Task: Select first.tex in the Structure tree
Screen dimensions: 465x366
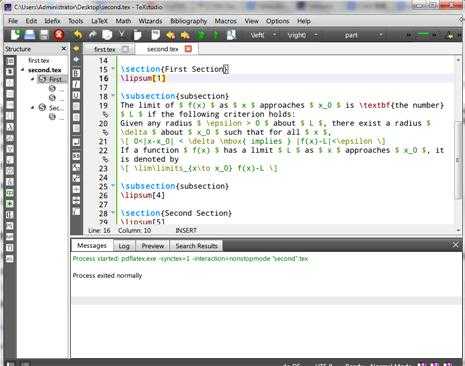Action: pos(39,61)
